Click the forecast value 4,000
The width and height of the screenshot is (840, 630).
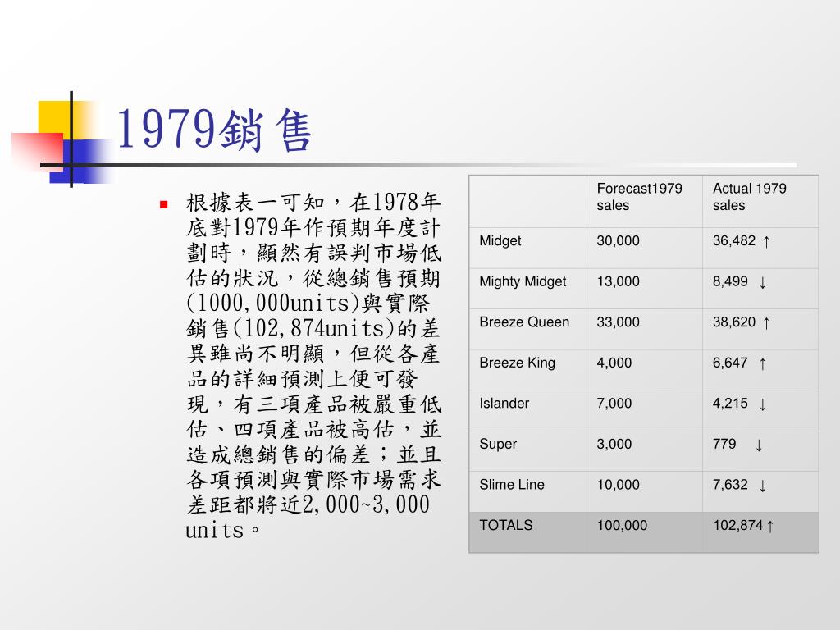614,363
